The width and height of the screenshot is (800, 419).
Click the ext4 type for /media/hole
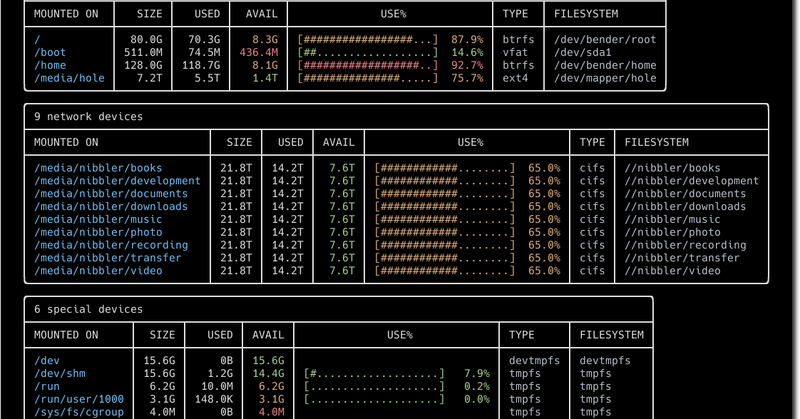point(515,78)
